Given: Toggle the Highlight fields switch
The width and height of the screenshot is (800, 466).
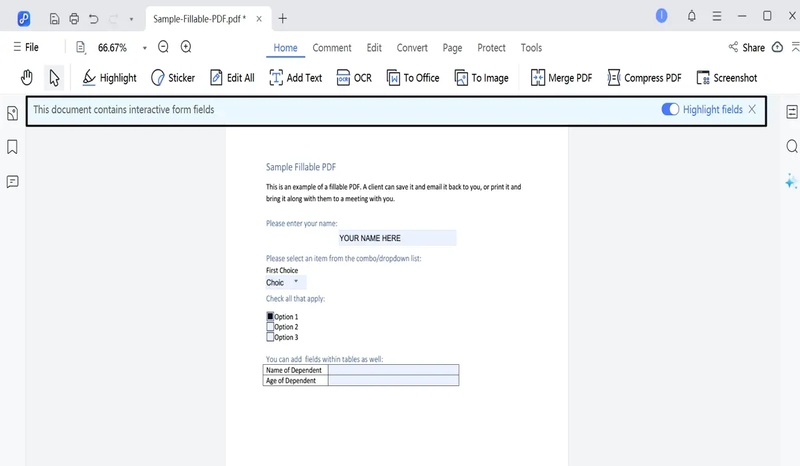Looking at the screenshot, I should (670, 109).
